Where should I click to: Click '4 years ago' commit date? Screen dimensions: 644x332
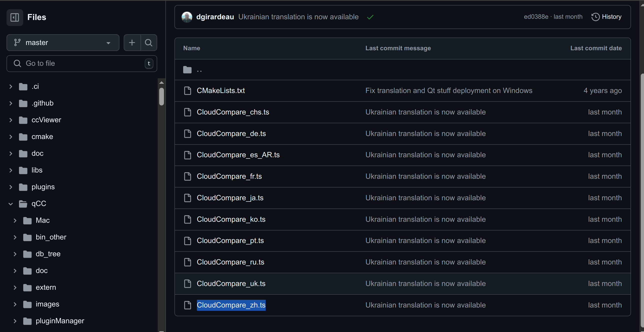pyautogui.click(x=603, y=90)
